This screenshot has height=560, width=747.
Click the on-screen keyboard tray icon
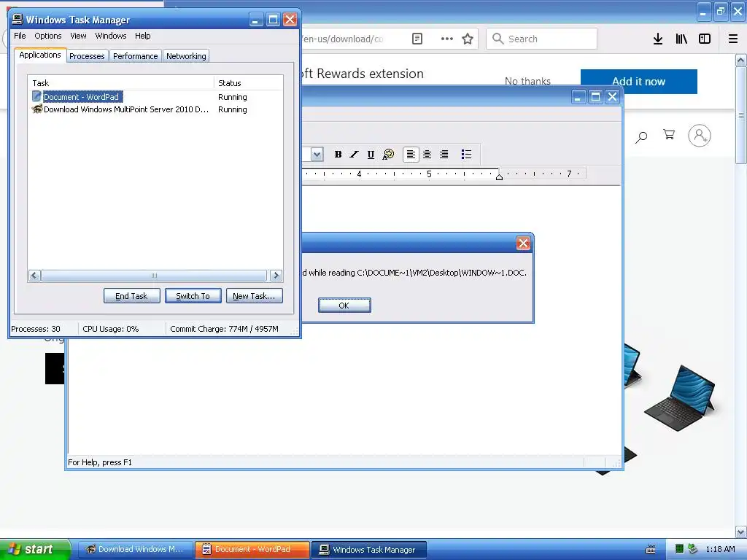(650, 550)
